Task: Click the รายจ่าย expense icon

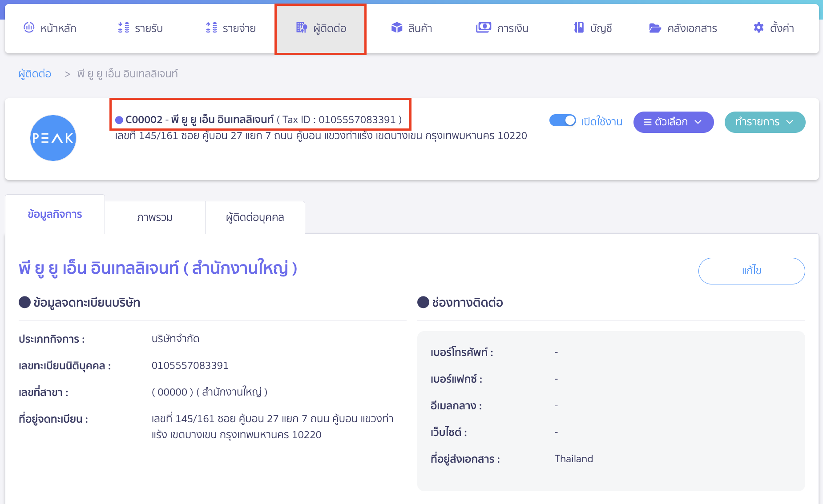Action: (211, 28)
